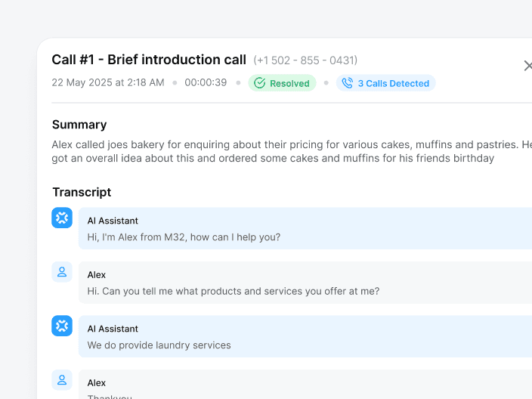
Task: Click the checkmark icon in Resolved badge
Action: 260,83
